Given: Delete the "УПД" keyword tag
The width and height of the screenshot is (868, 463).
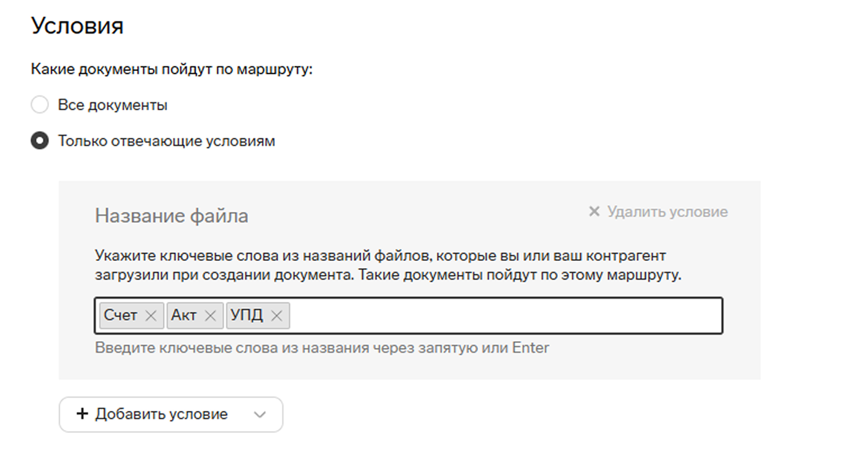Looking at the screenshot, I should [x=277, y=316].
